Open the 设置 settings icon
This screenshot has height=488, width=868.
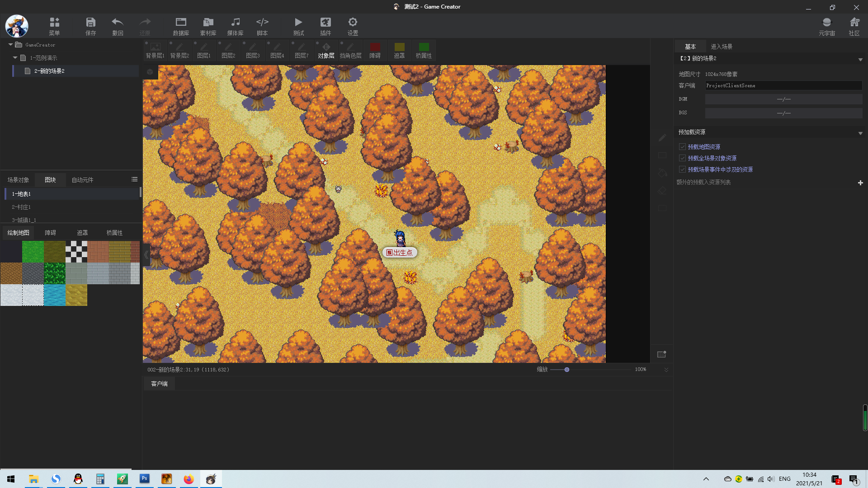point(353,26)
